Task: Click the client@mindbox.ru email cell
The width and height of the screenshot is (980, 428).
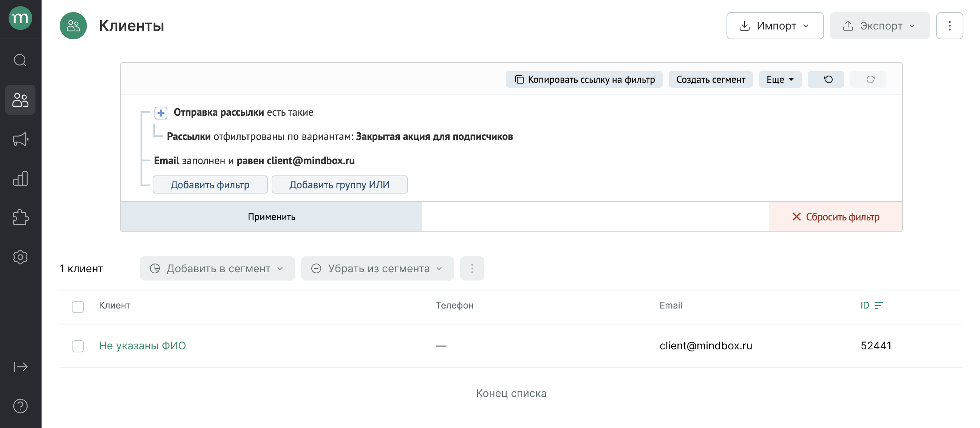Action: click(x=706, y=345)
